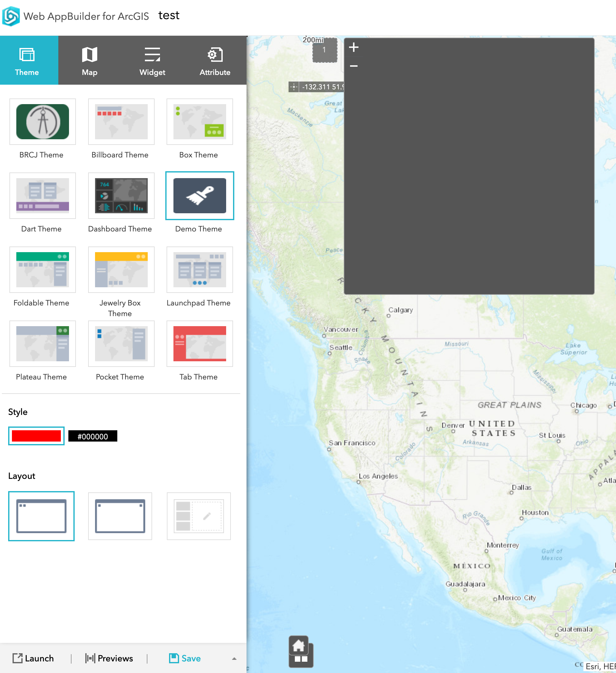Screen dimensions: 616x673
Task: Click the map zoom in plus button
Action: (353, 47)
